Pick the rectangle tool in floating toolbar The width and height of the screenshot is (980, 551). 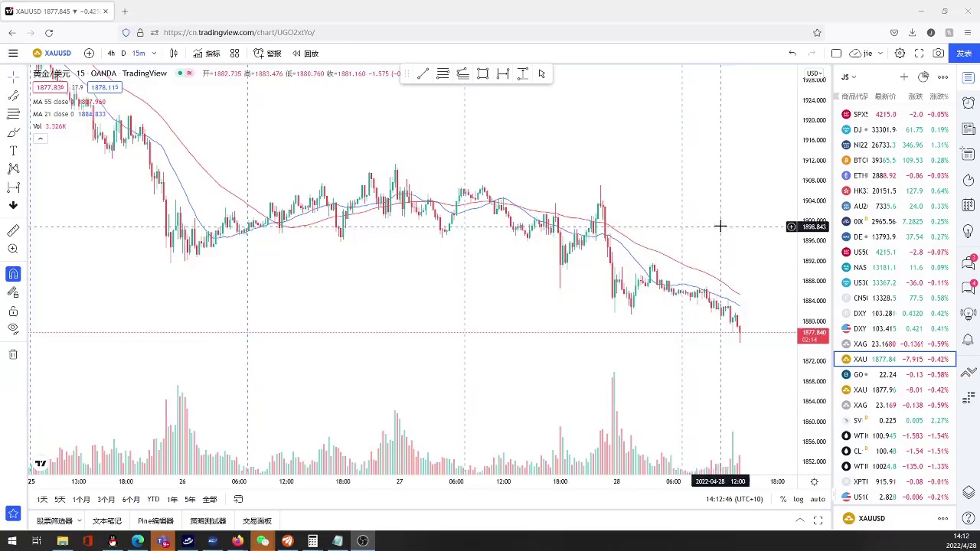click(482, 73)
